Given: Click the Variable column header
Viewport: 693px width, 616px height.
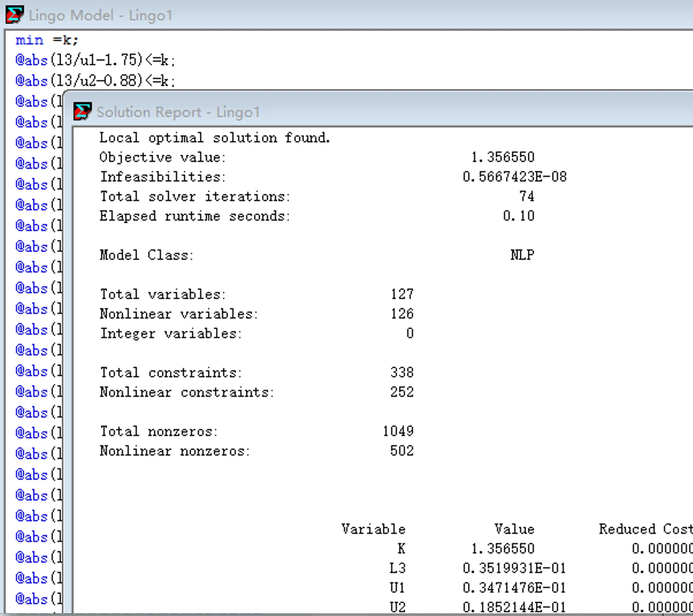Looking at the screenshot, I should click(374, 529).
